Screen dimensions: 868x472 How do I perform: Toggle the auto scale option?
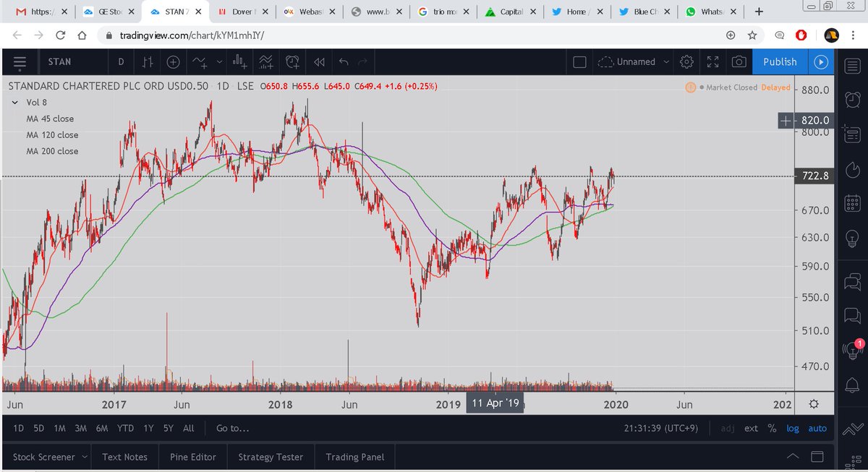[817, 428]
